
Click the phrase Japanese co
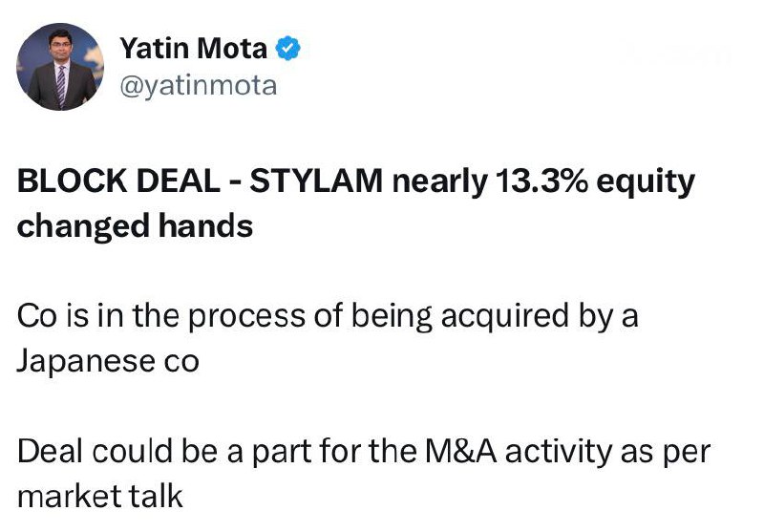pyautogui.click(x=108, y=363)
